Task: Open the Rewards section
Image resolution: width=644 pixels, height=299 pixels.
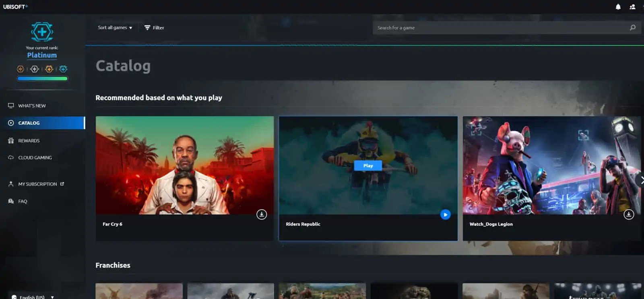Action: click(x=29, y=140)
